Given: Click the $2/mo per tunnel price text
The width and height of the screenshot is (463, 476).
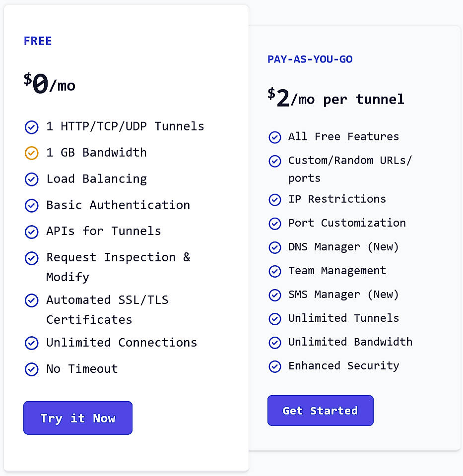Looking at the screenshot, I should tap(335, 98).
